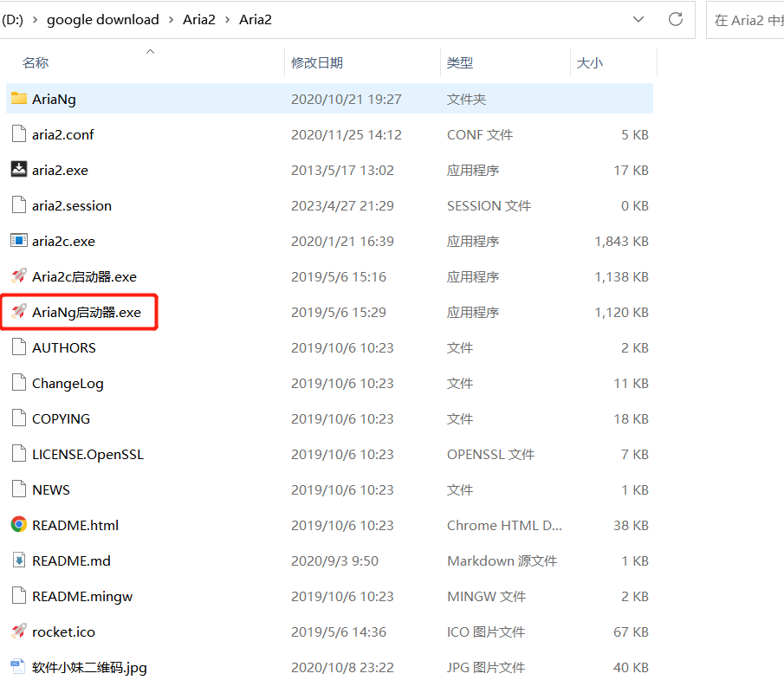
Task: Select the README.md markdown file icon
Action: click(x=19, y=560)
